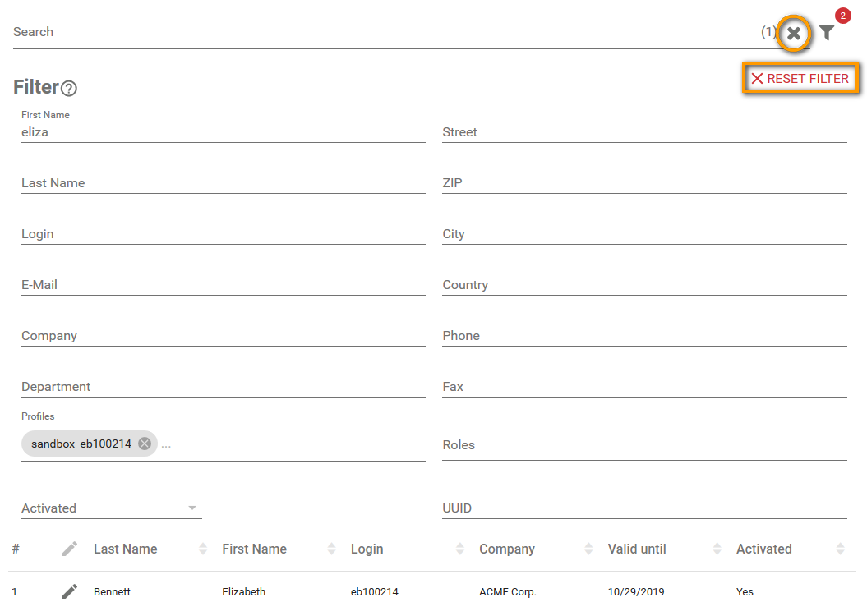Toggle the filter funnel icon

[x=827, y=33]
